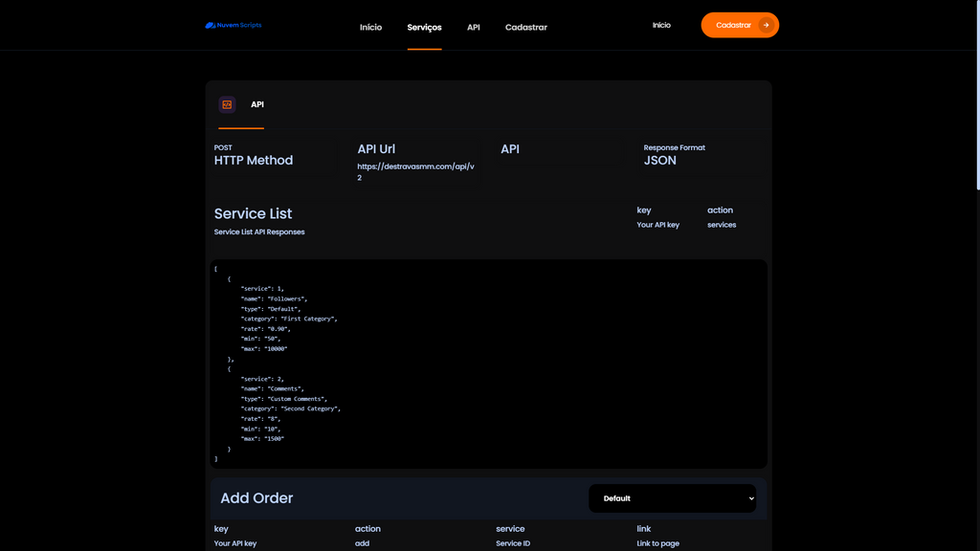Click the arrow icon in the orange Cadastrar button
Screen dimensions: 980x551
(x=766, y=26)
